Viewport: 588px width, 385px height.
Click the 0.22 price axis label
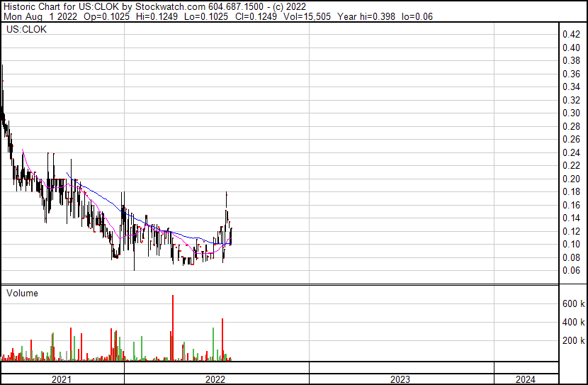(572, 165)
